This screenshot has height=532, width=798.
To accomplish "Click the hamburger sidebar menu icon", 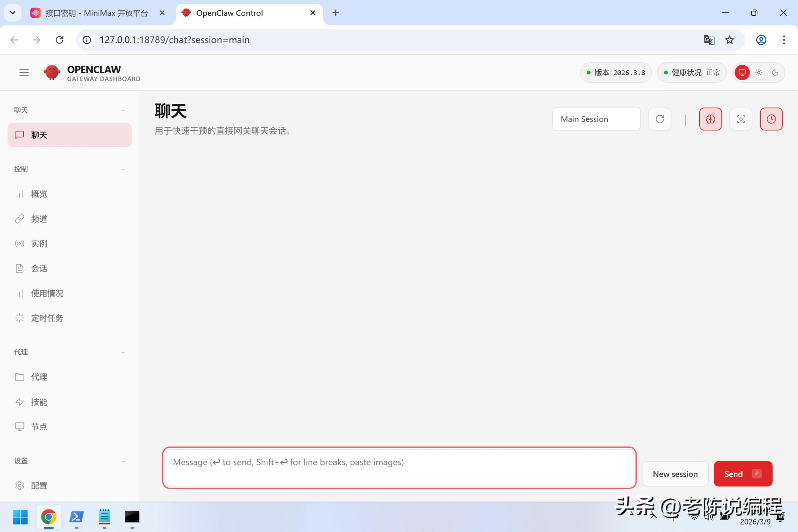I will point(24,72).
